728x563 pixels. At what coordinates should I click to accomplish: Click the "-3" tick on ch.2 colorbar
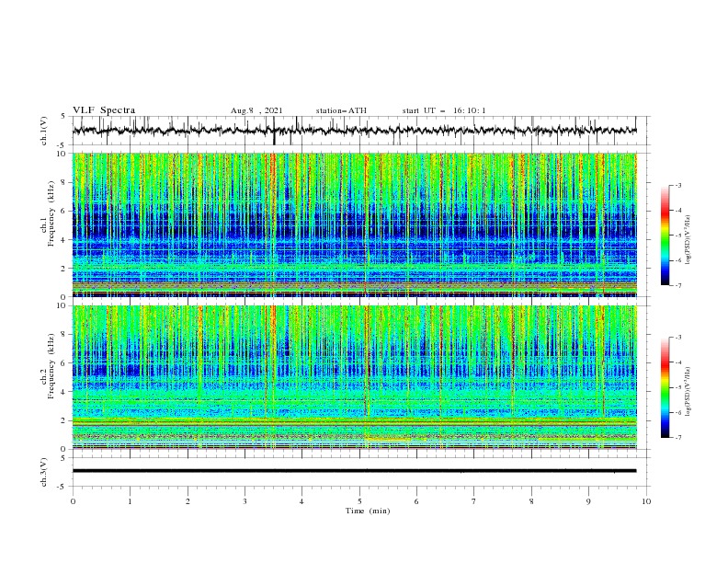pos(678,338)
